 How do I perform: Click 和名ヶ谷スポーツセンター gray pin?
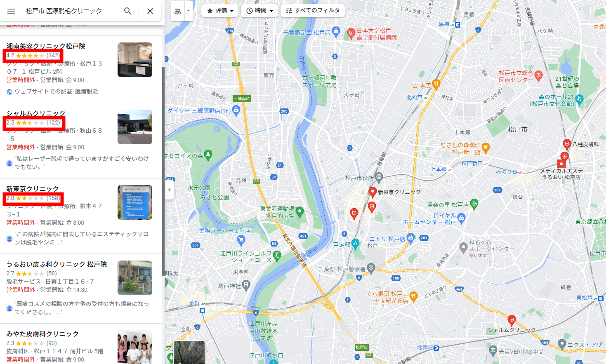click(463, 247)
